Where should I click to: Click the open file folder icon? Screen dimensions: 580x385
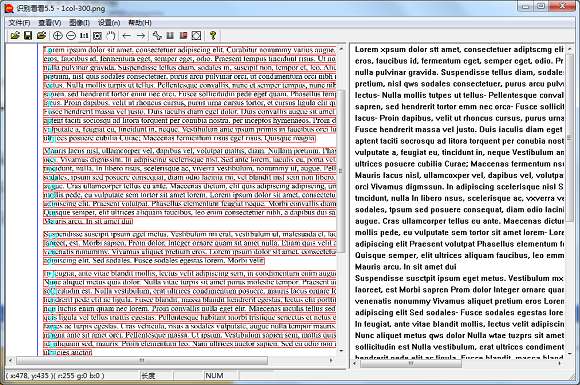(15, 36)
